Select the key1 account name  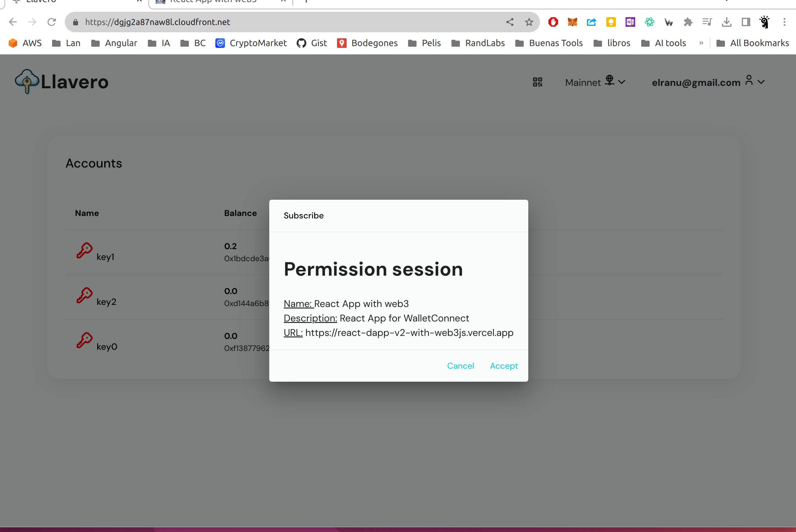(105, 257)
